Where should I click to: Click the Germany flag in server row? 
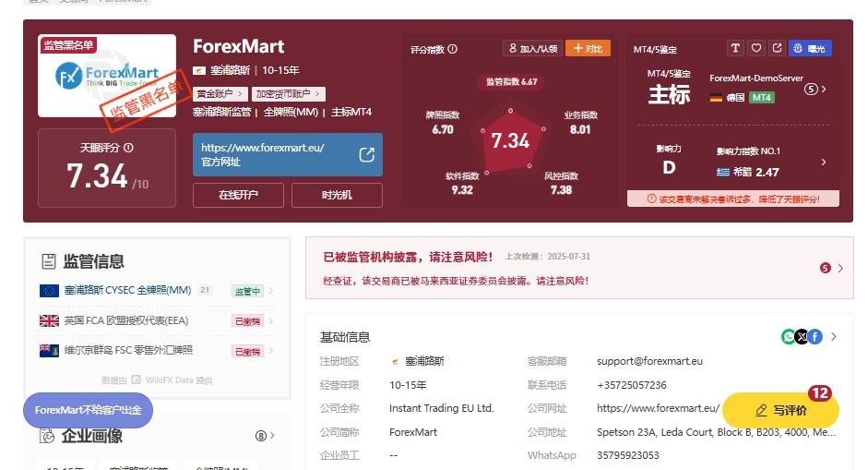716,98
